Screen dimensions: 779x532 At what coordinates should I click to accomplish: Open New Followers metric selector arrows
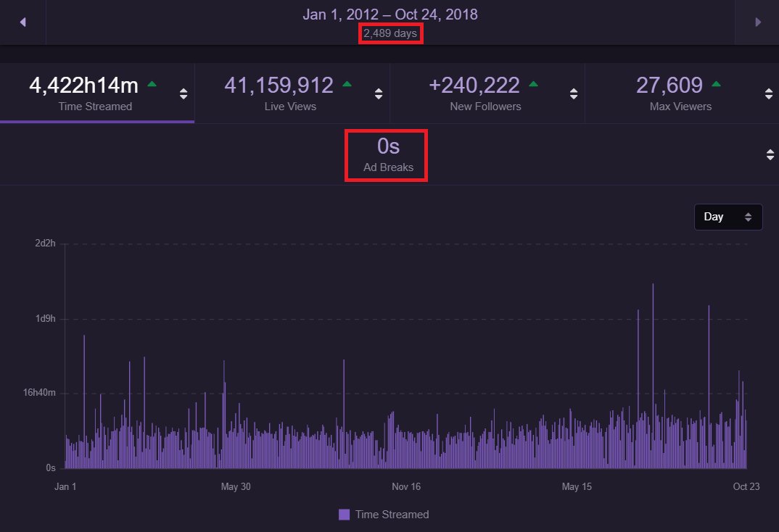pos(574,93)
